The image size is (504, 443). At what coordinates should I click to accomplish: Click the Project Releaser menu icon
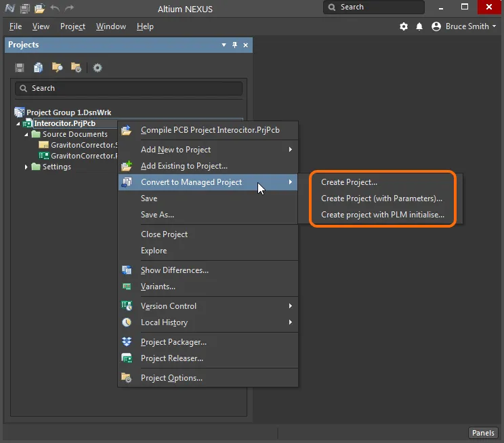click(127, 358)
